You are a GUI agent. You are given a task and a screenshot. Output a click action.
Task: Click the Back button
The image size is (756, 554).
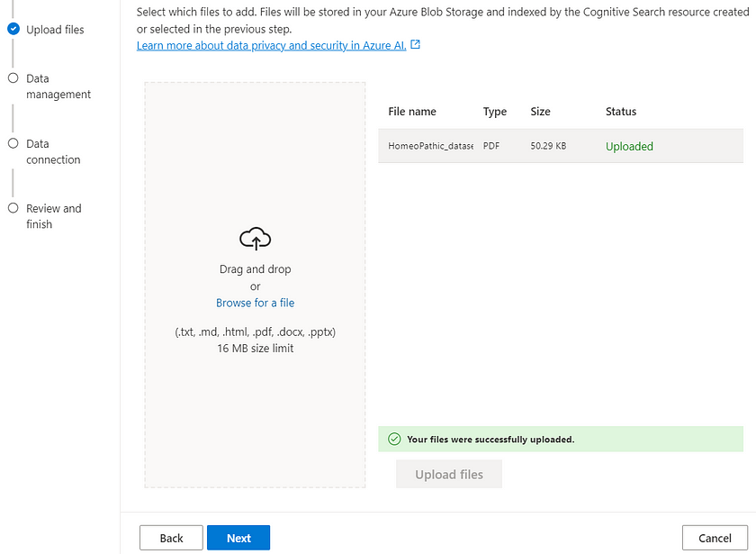tap(171, 538)
